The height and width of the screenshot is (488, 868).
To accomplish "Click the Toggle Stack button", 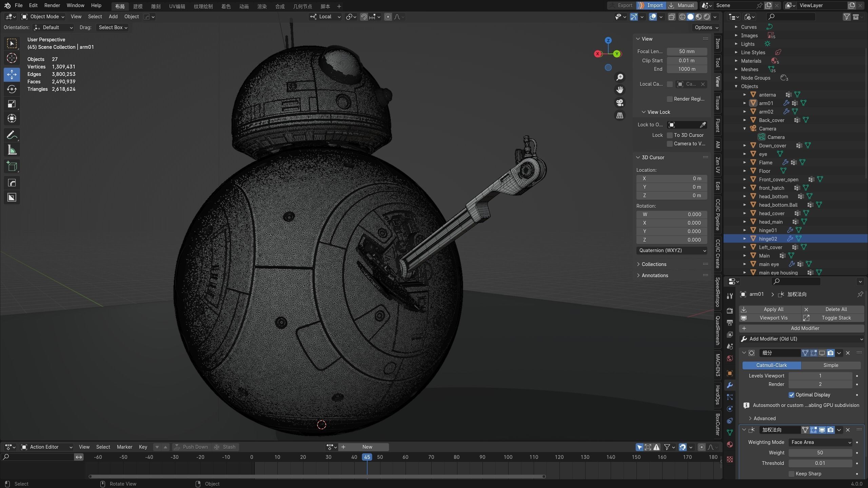I will 833,318.
